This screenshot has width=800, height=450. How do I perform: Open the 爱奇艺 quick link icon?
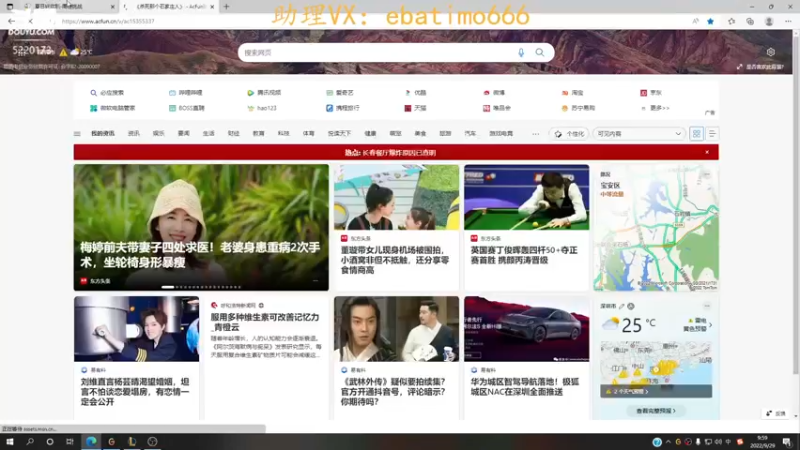tap(330, 93)
